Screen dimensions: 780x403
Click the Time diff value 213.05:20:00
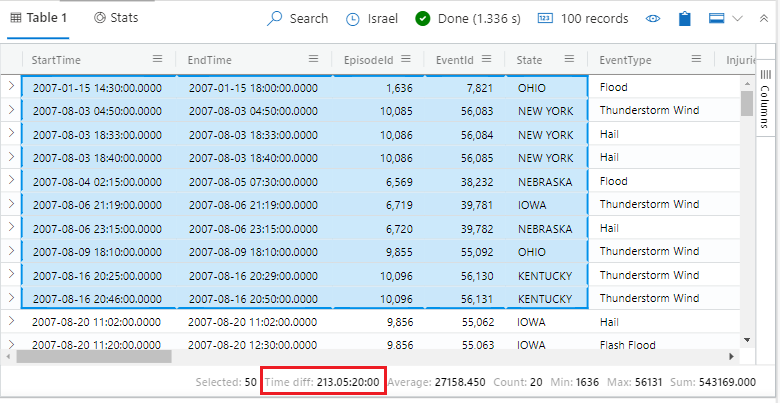(348, 382)
